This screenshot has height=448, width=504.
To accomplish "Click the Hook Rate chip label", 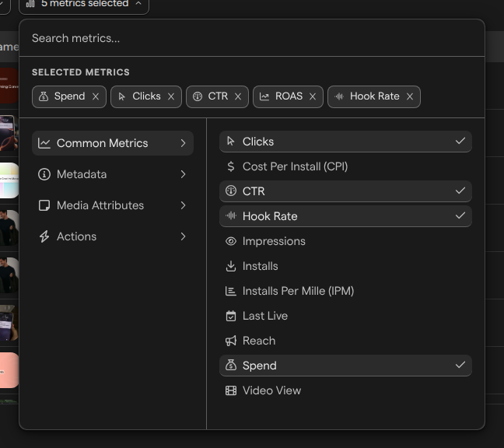I will 374,96.
